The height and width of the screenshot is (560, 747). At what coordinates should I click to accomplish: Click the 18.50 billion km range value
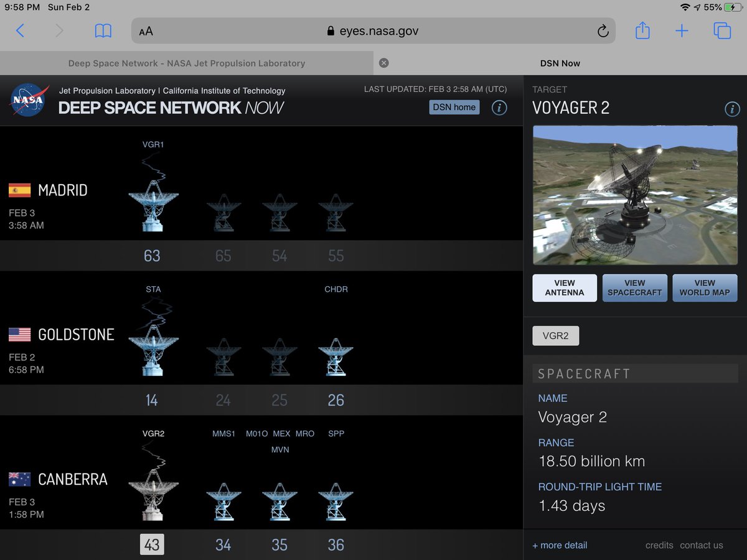click(592, 461)
